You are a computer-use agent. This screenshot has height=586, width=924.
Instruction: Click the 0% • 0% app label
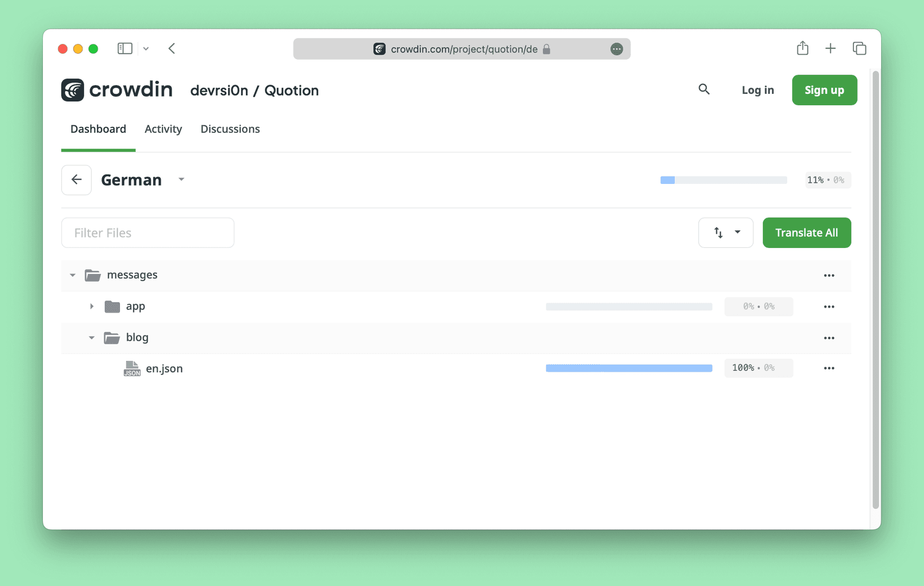[758, 307]
